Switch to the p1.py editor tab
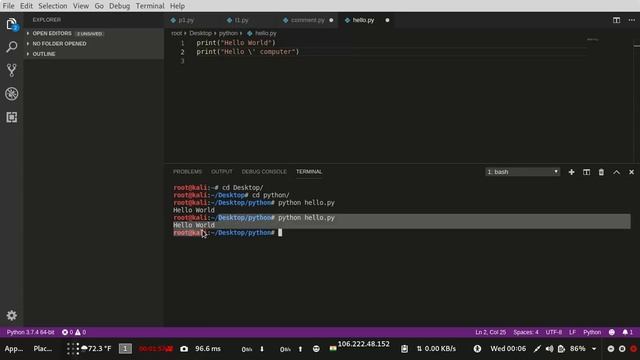Image resolution: width=640 pixels, height=360 pixels. 186,20
